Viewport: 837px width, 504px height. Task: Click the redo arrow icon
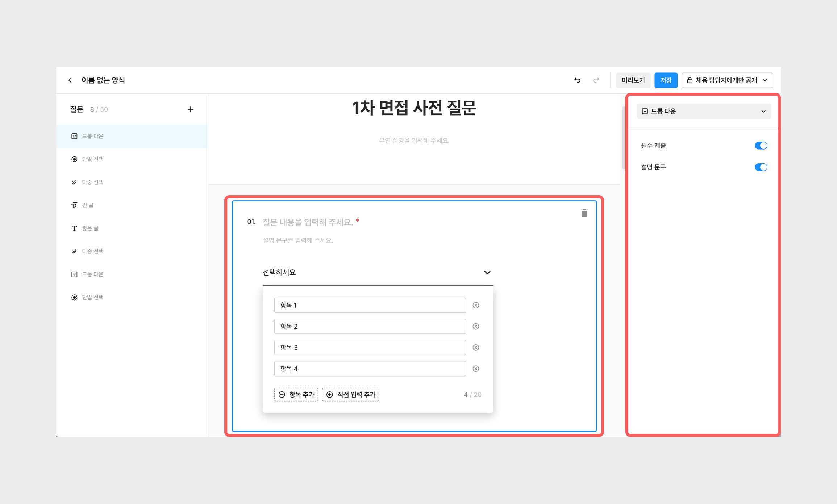596,80
